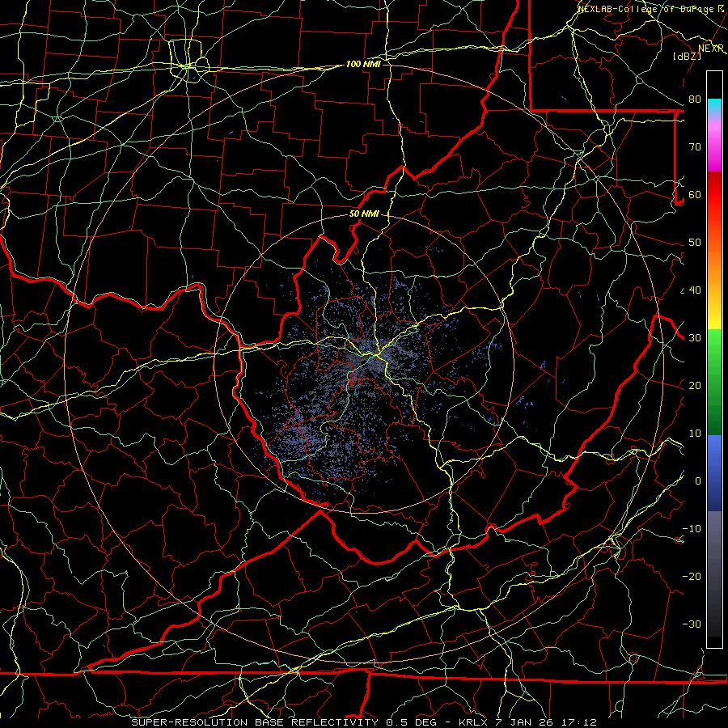Click the 60 dBZ scale label

click(x=695, y=194)
